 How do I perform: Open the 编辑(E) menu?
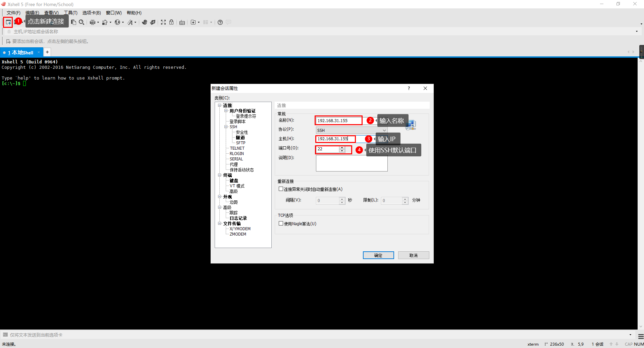click(32, 13)
